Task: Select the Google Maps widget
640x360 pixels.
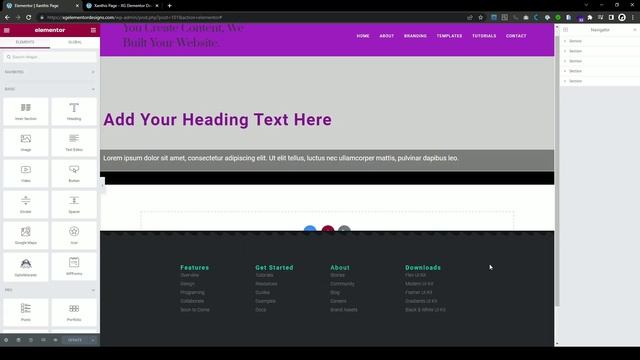Action: point(26,236)
